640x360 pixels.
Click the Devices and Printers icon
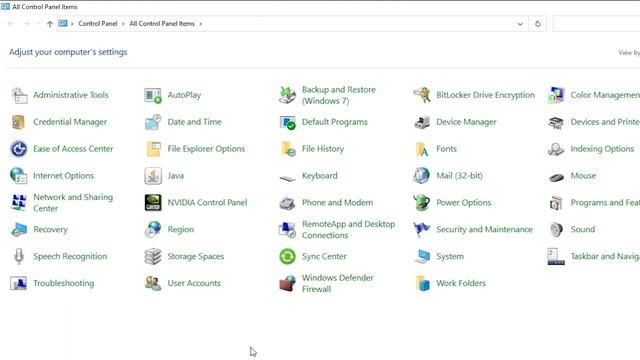tap(556, 122)
